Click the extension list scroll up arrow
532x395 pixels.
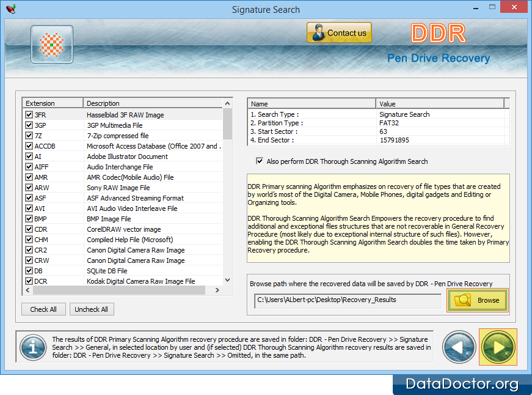click(x=227, y=103)
